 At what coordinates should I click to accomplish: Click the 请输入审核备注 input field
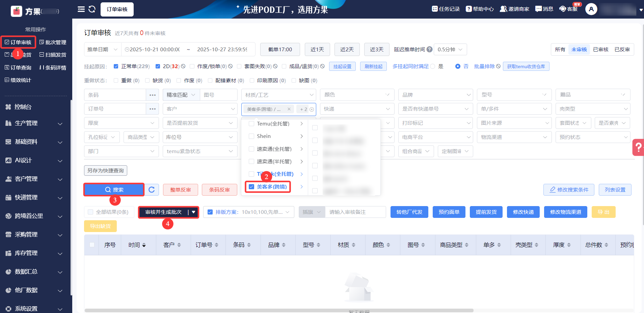pyautogui.click(x=355, y=212)
